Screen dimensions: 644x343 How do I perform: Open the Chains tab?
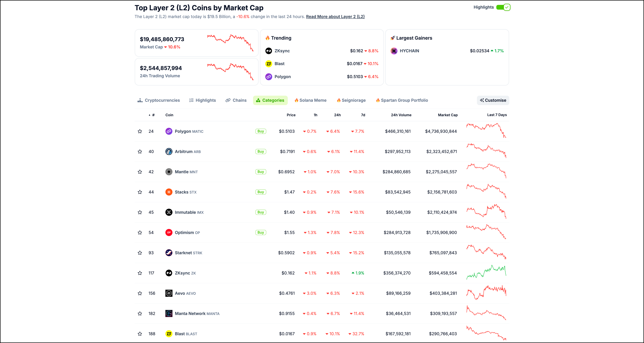236,100
